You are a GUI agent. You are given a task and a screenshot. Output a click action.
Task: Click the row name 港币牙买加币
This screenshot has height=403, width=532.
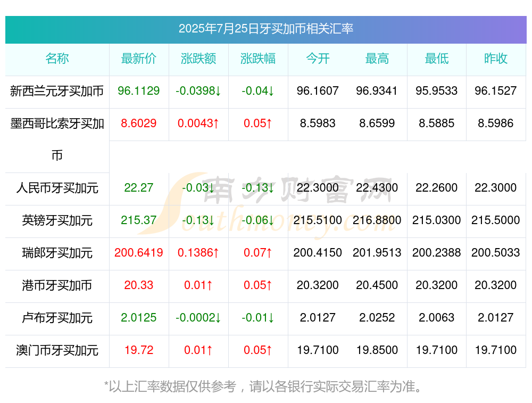click(57, 285)
